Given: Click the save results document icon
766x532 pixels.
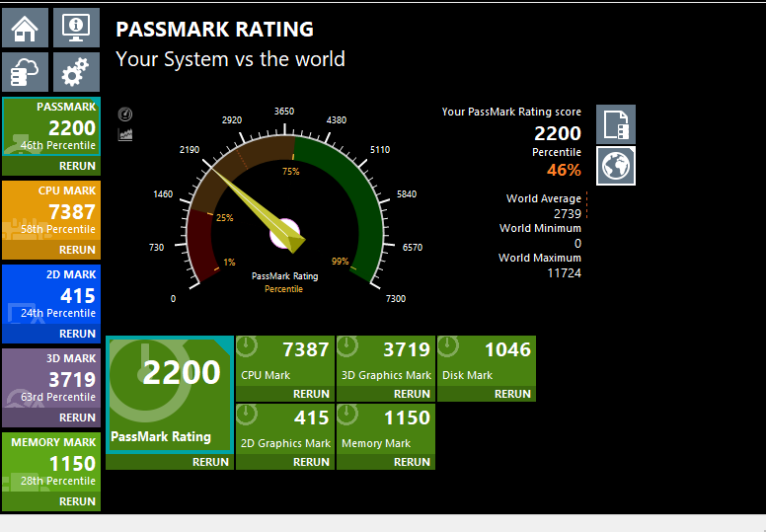Looking at the screenshot, I should 616,124.
